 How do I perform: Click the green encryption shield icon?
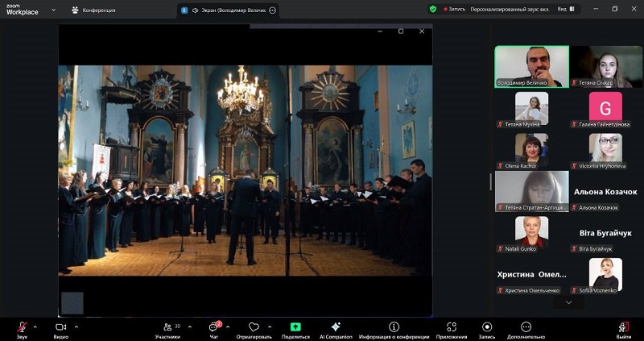pos(433,9)
